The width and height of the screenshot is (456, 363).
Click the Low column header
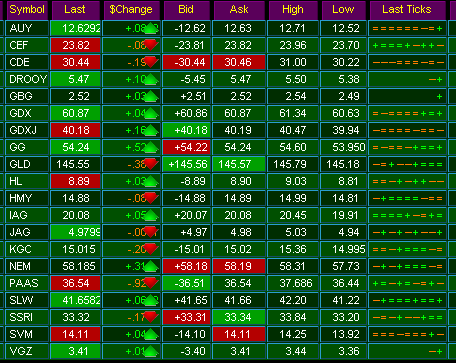344,10
